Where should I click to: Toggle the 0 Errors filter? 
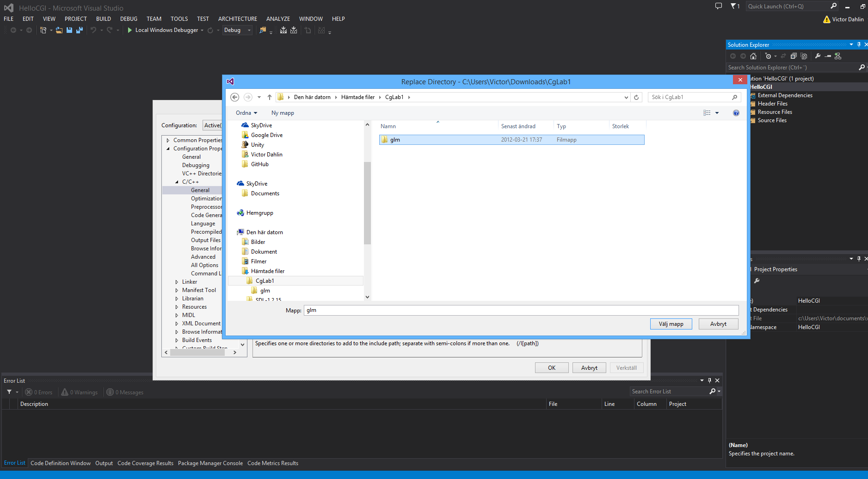[x=39, y=392]
